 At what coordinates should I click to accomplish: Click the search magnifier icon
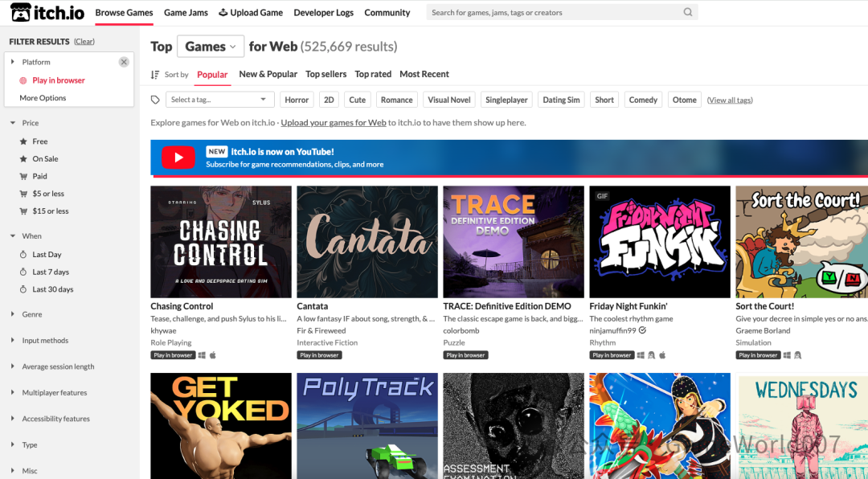point(687,12)
